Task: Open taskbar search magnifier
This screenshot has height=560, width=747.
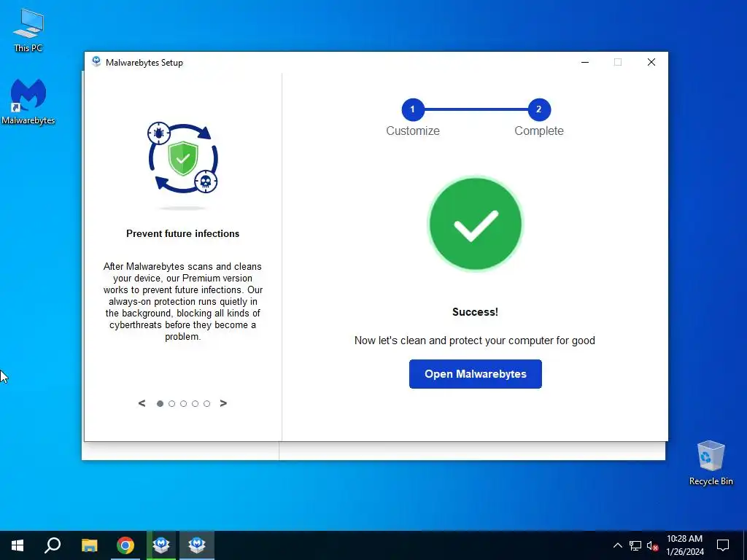Action: (53, 545)
